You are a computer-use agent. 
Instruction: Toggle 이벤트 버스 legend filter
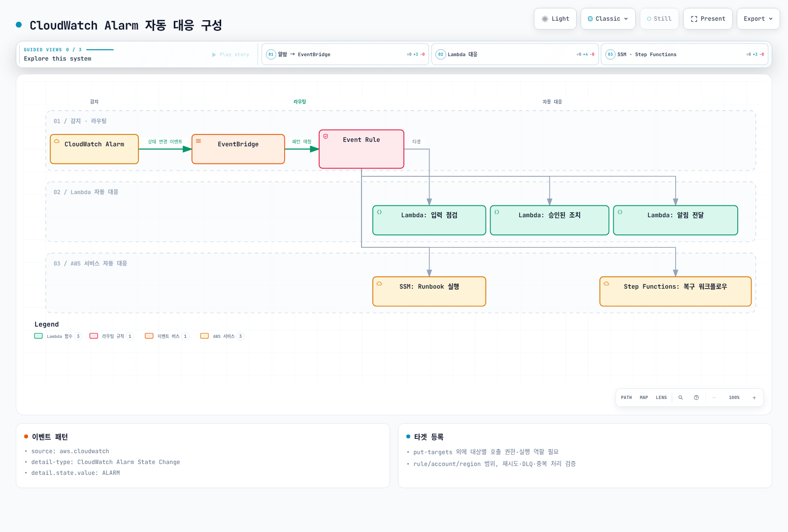pos(166,336)
